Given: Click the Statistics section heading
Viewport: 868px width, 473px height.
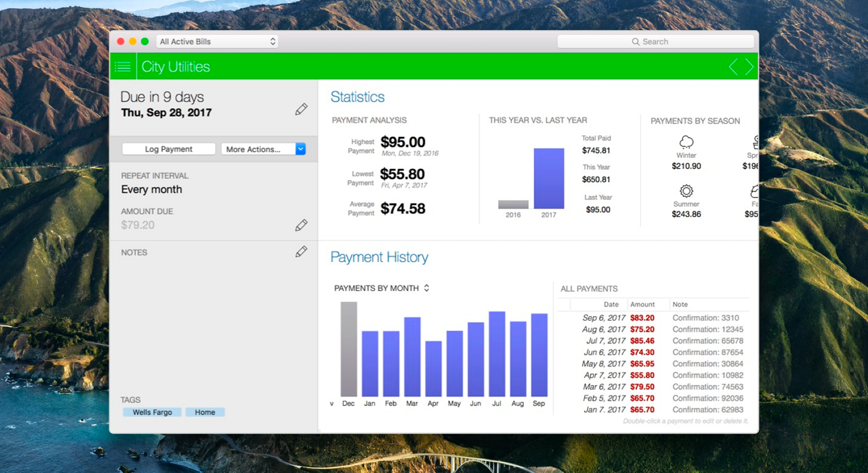Looking at the screenshot, I should [x=358, y=96].
